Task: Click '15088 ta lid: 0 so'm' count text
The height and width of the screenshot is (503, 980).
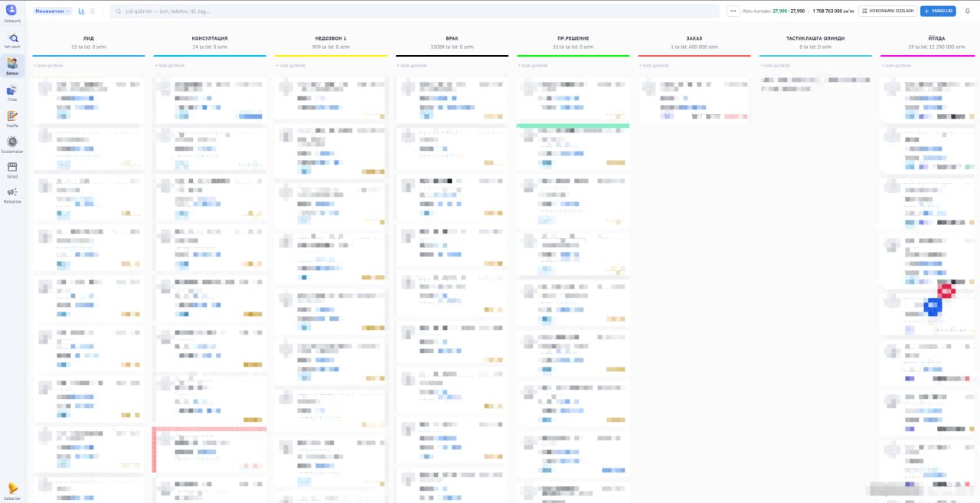Action: click(452, 47)
